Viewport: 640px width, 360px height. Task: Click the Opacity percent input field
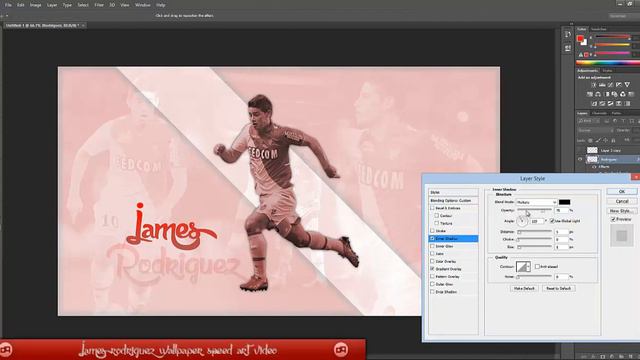point(562,210)
